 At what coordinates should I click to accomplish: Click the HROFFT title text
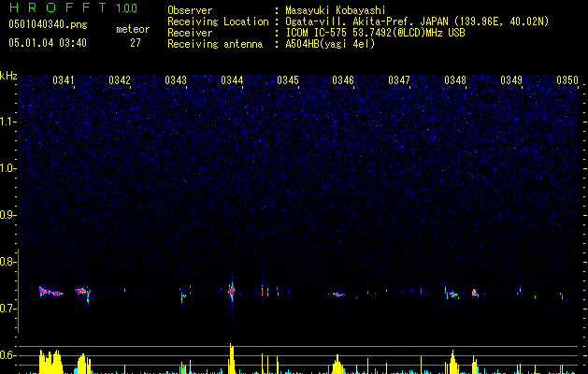point(58,7)
